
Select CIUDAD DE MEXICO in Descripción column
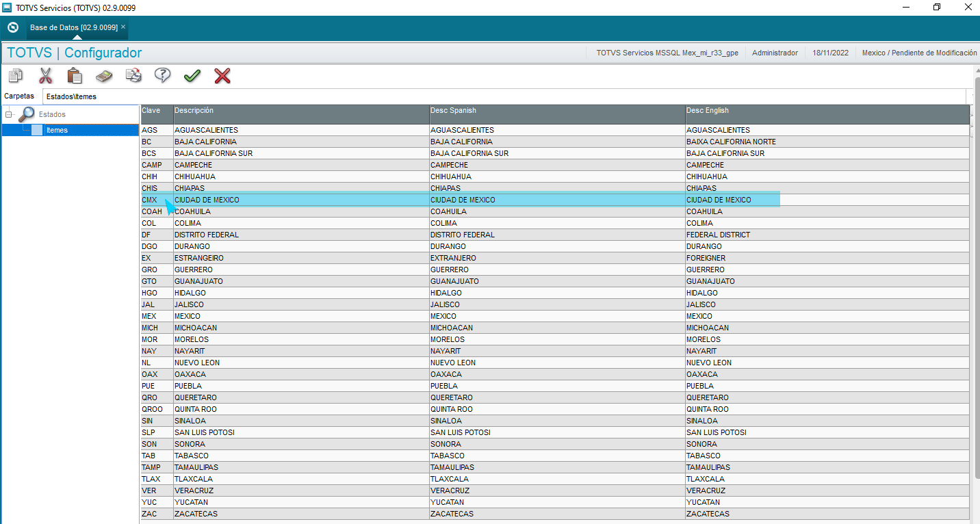[301, 200]
